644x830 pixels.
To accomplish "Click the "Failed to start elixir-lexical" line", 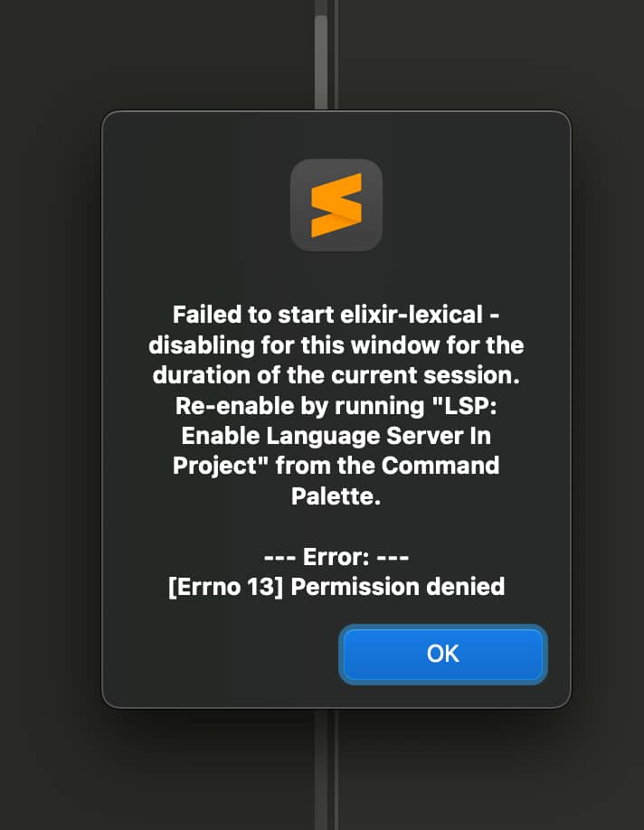I will click(x=336, y=316).
